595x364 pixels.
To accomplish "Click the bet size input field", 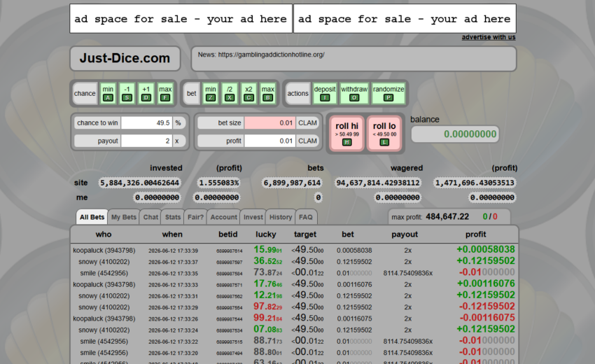I will click(x=269, y=123).
